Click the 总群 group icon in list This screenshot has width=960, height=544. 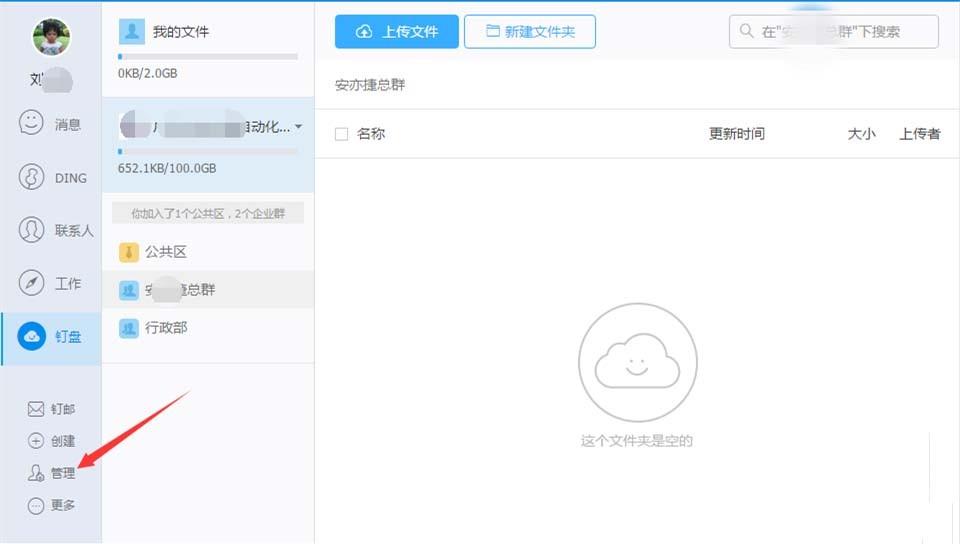(x=129, y=290)
